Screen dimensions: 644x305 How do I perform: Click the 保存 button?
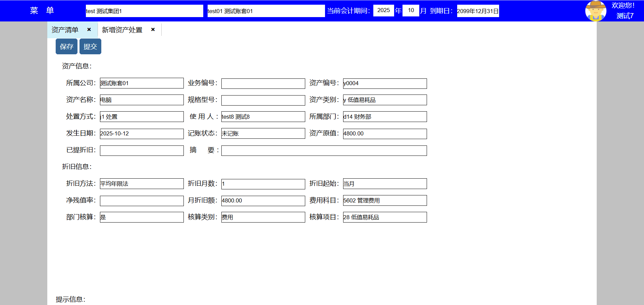point(66,46)
